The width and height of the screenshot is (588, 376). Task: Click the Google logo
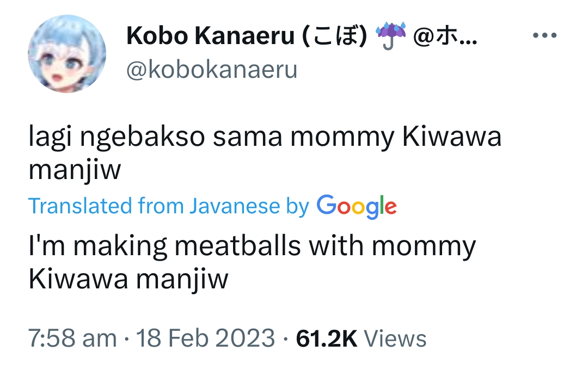click(x=356, y=207)
